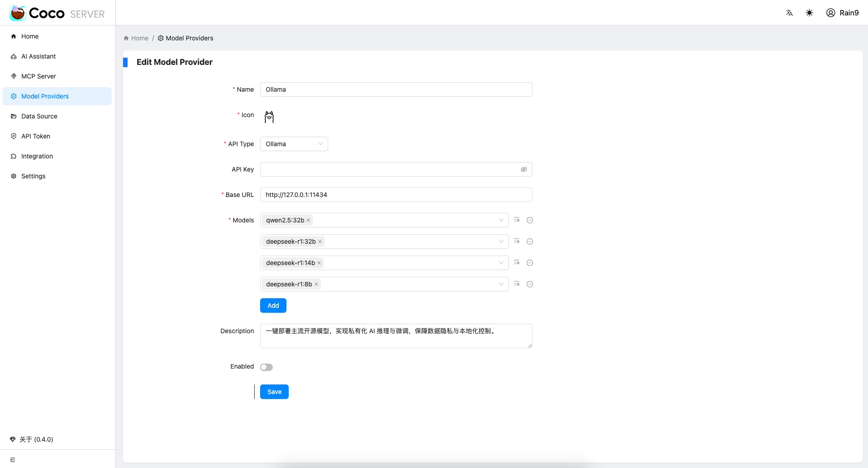Viewport: 868px width, 468px height.
Task: Open the API Type dropdown
Action: point(294,144)
